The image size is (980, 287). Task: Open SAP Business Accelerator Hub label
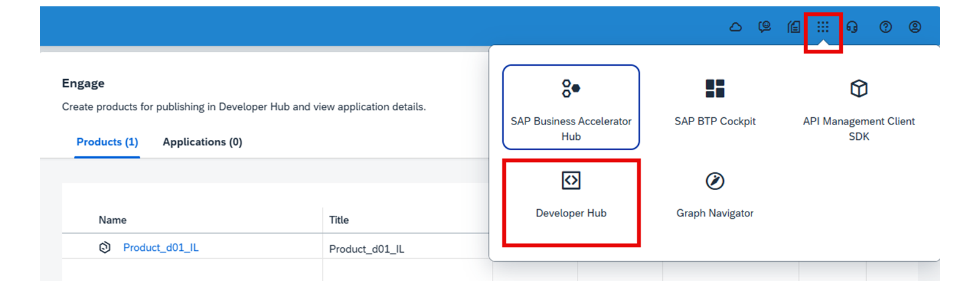point(571,129)
